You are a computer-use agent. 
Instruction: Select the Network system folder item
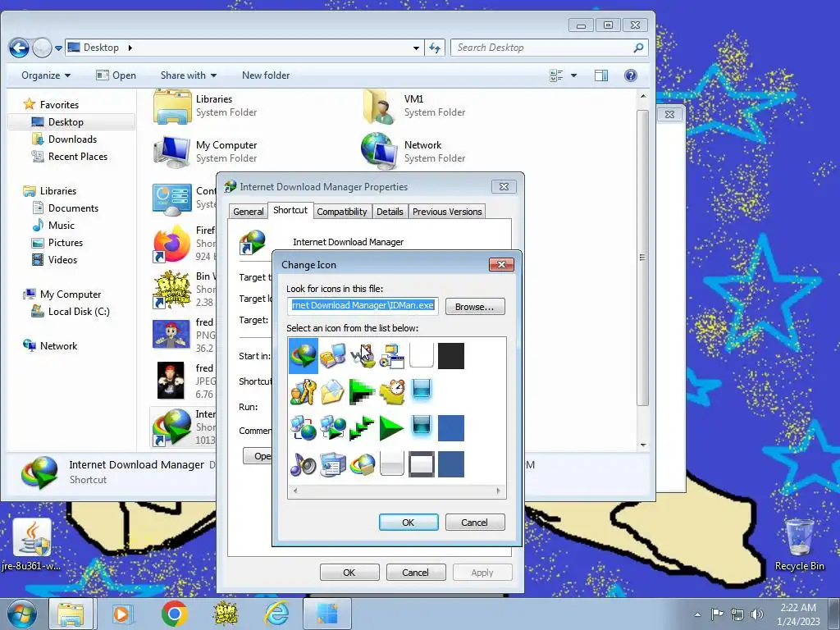click(413, 152)
